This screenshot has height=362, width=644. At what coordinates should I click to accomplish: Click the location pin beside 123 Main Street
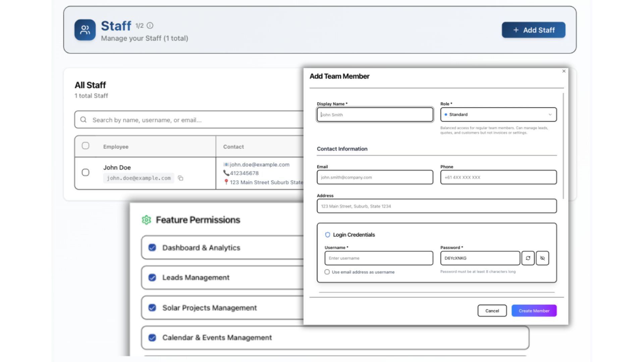[x=226, y=182]
